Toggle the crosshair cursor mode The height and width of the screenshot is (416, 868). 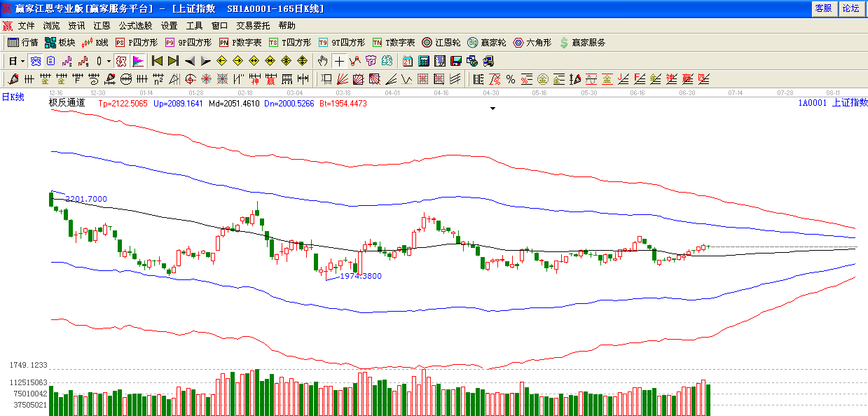(339, 61)
